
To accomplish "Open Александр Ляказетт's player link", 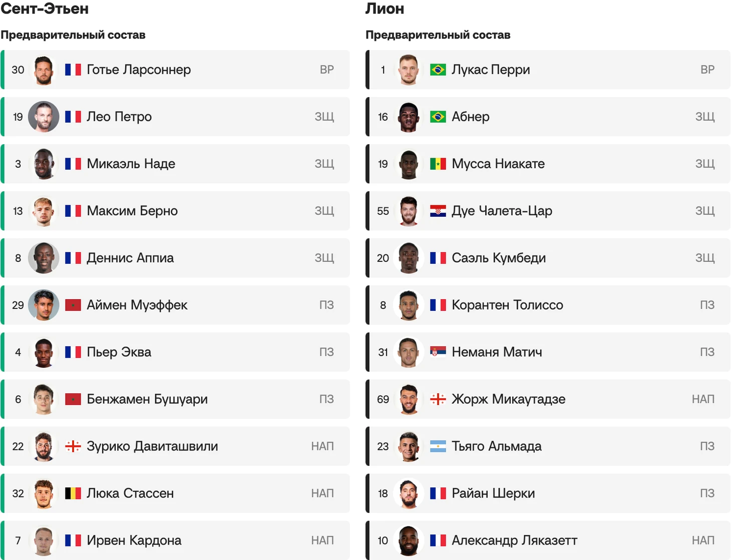I will click(x=514, y=540).
